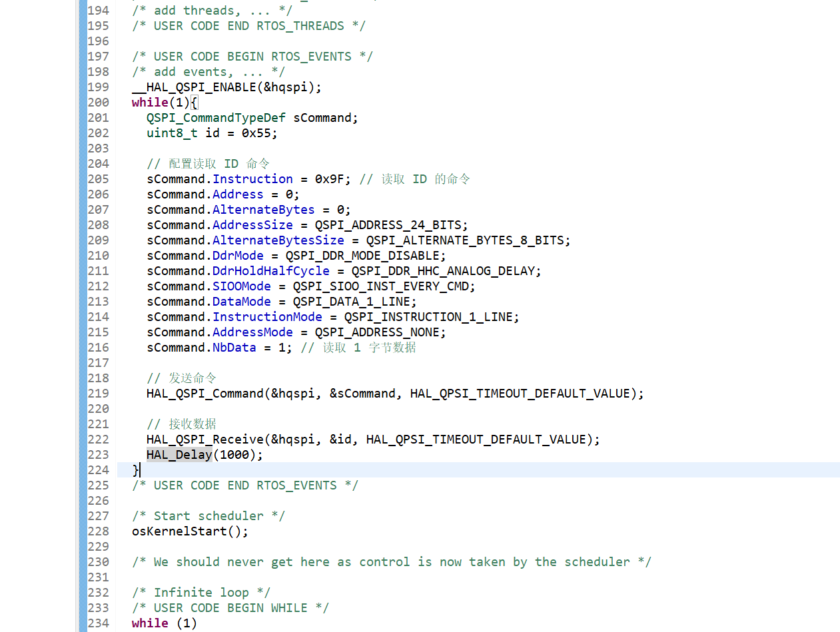Click the 发送命令 comment on line 218
Screen dimensions: 840x632
192,378
